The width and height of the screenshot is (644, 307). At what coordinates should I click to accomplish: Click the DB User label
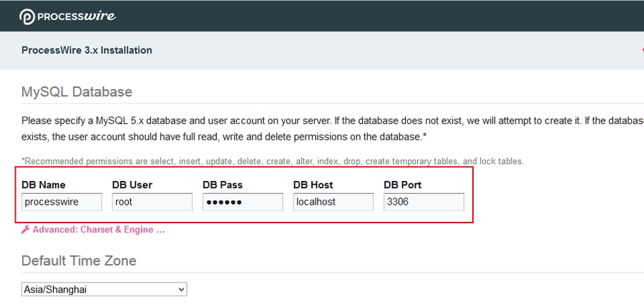pyautogui.click(x=132, y=185)
